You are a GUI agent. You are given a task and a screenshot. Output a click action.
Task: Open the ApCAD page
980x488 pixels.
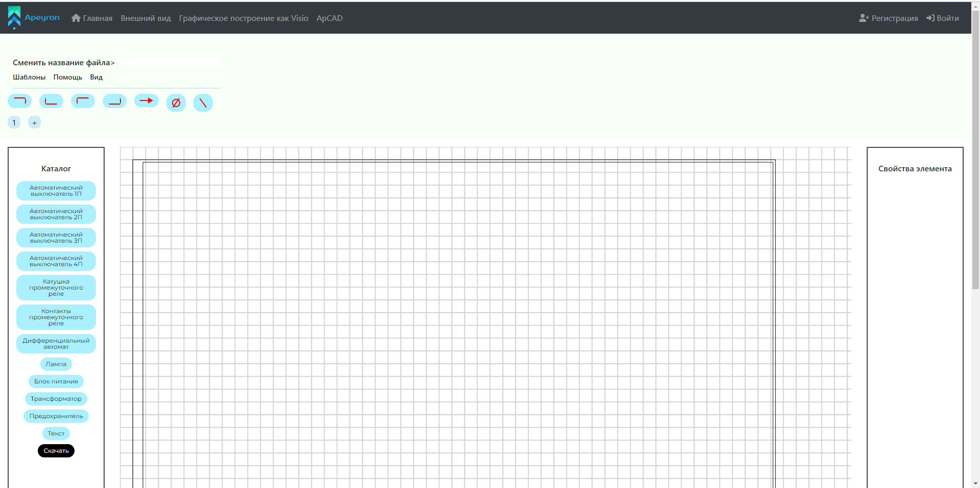[x=330, y=18]
